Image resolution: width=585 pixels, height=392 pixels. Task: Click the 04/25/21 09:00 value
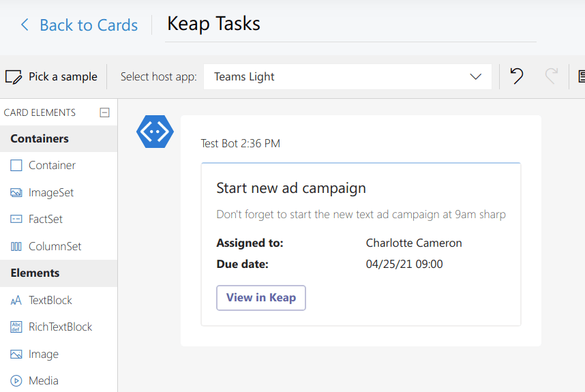[x=404, y=264]
